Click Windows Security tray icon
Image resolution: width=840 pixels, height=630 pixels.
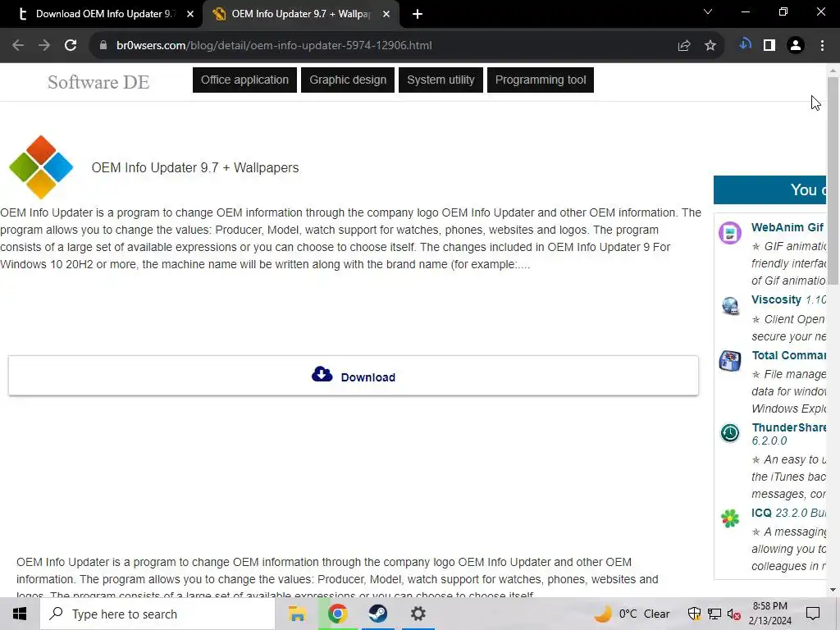click(x=694, y=614)
